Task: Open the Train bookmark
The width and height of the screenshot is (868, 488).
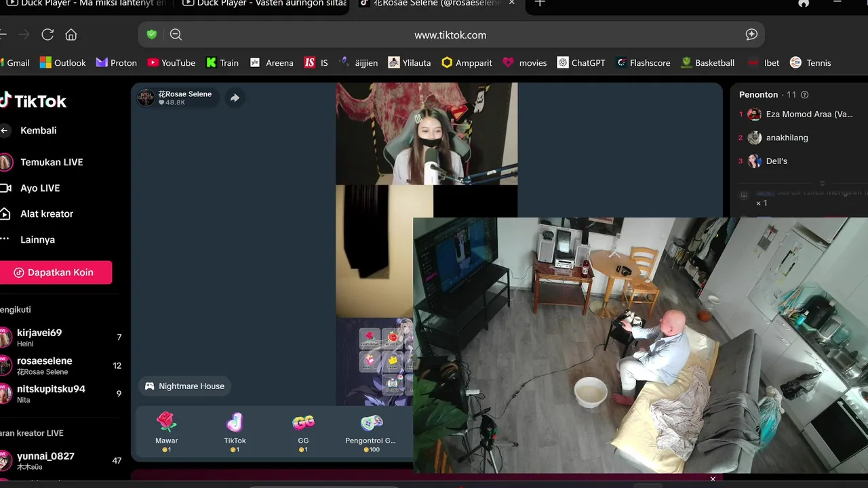Action: click(x=222, y=62)
